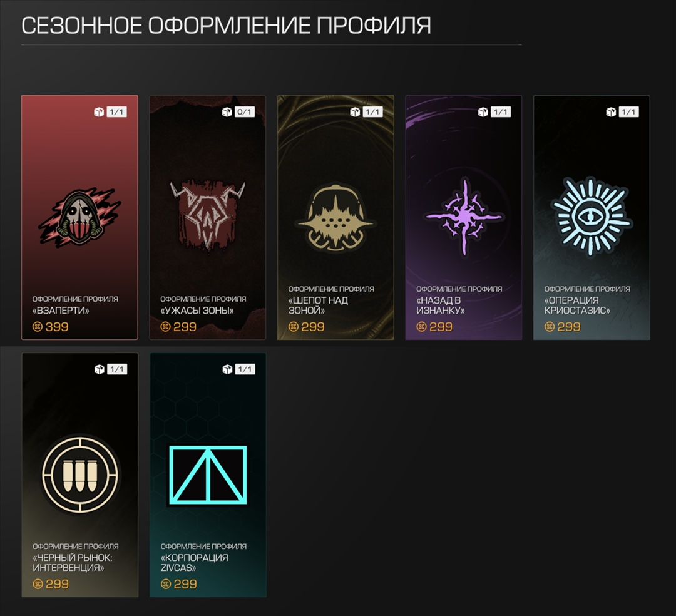
Task: Click the box icon on «ВЗАПЕРТИ» card
Action: click(x=99, y=112)
